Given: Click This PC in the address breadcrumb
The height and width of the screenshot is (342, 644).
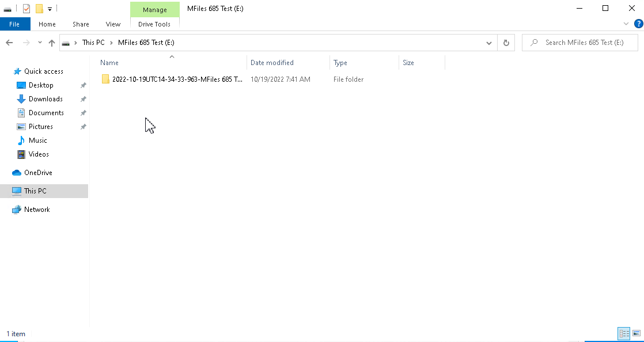Looking at the screenshot, I should coord(93,43).
